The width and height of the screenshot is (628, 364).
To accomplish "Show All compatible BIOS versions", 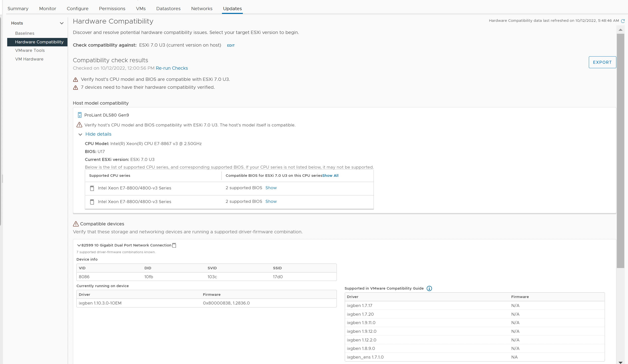I will 330,175.
